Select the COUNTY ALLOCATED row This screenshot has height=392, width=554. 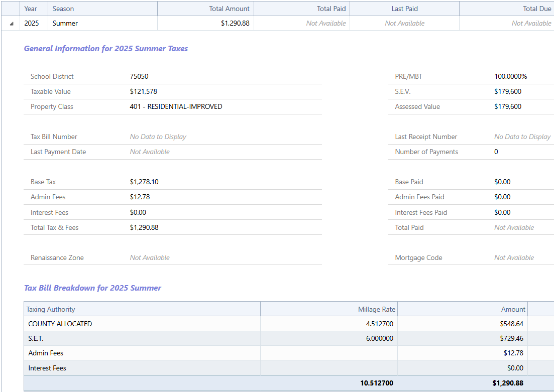pyautogui.click(x=60, y=324)
